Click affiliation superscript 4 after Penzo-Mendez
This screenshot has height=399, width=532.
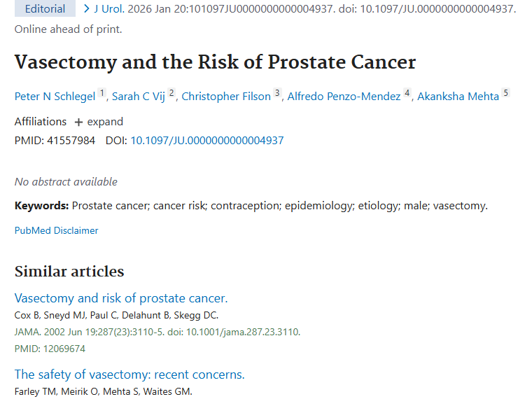[407, 93]
